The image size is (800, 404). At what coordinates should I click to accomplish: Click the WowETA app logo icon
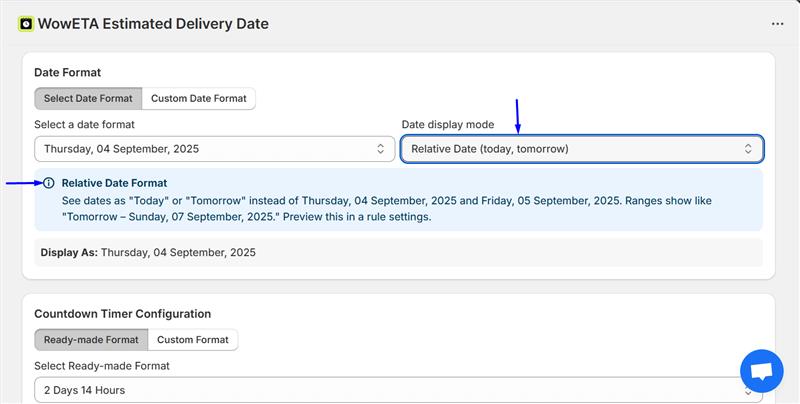click(26, 24)
